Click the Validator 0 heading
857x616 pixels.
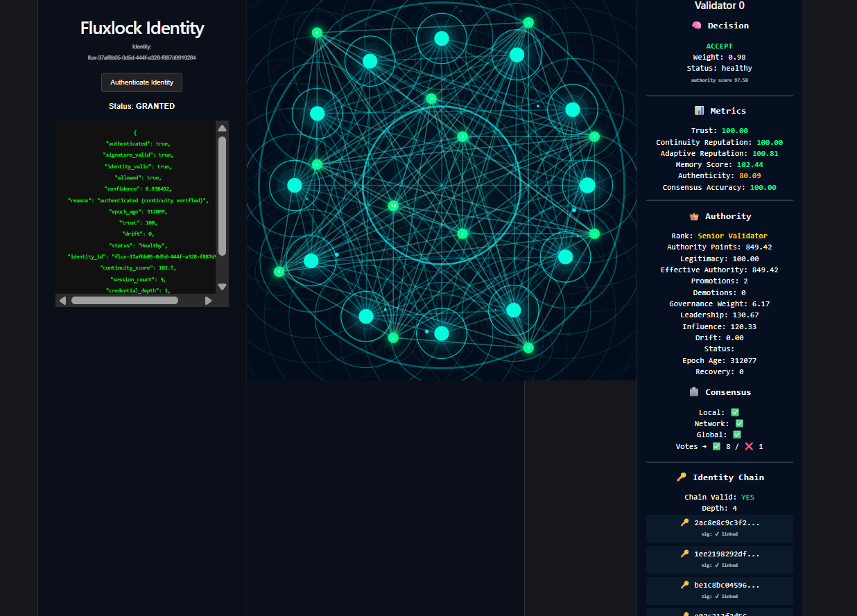[x=720, y=6]
